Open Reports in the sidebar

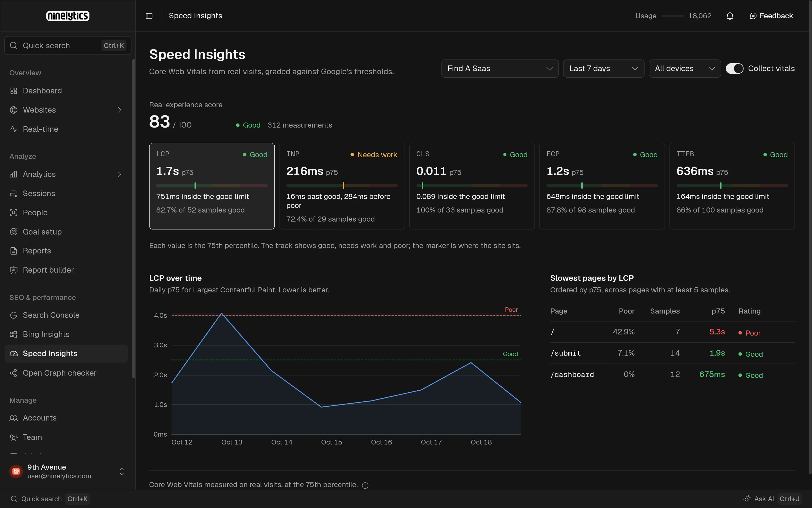click(66, 251)
